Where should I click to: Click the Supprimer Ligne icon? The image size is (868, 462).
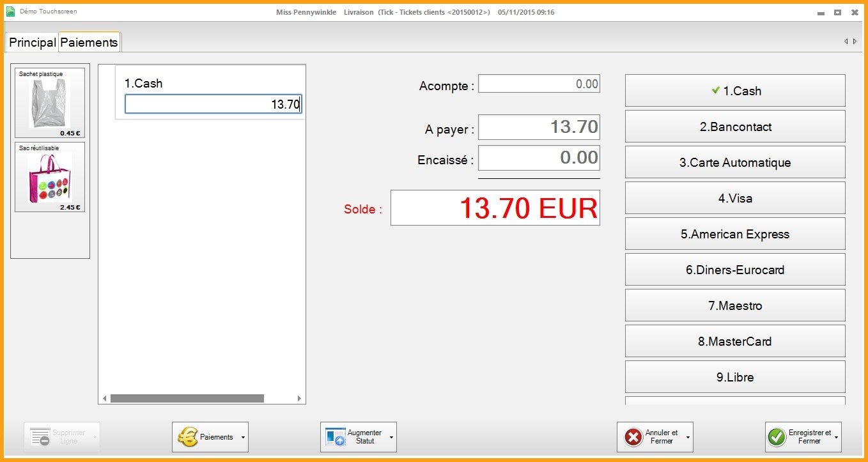click(40, 437)
